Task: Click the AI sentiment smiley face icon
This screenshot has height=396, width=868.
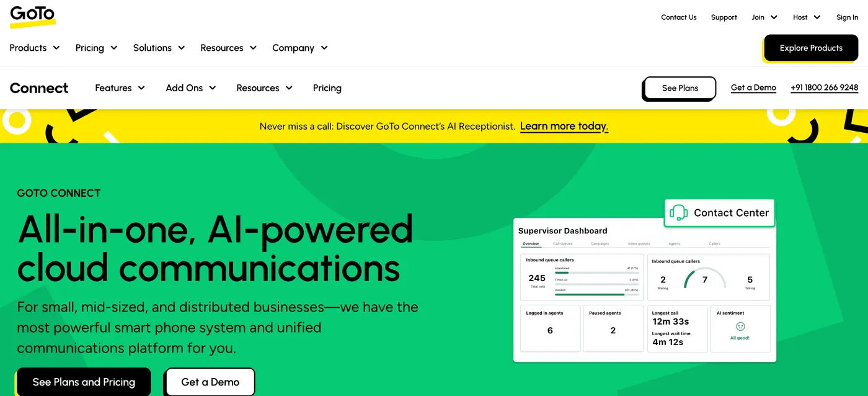Action: click(740, 326)
